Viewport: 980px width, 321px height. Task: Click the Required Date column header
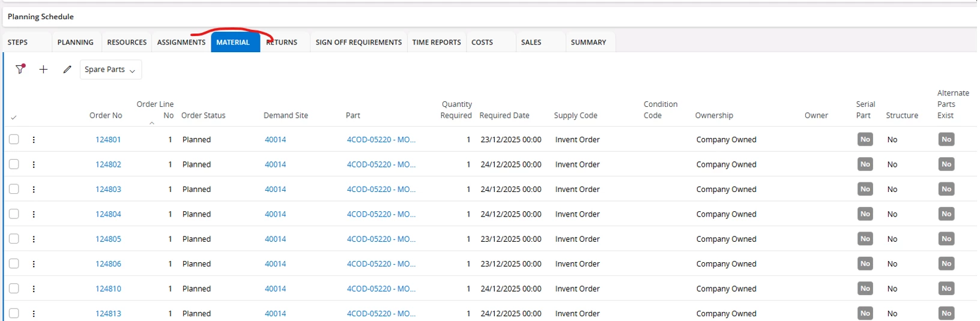tap(504, 116)
